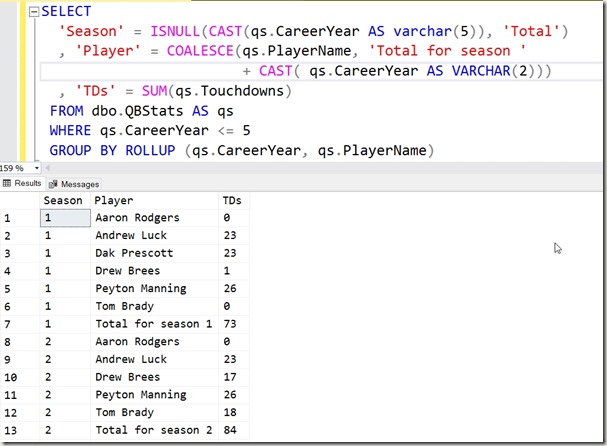
Task: Click the Tom Brady cell in row 6
Action: [x=154, y=306]
